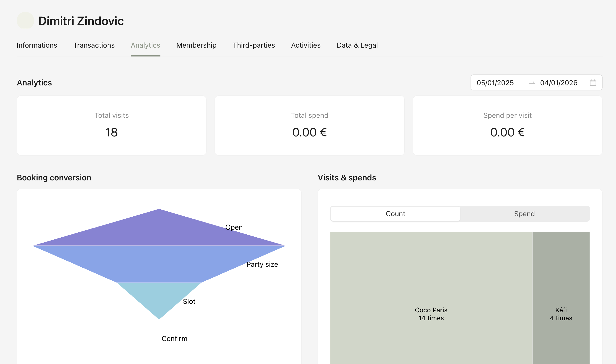The image size is (616, 364).
Task: Switch to the Activities tab
Action: point(305,45)
